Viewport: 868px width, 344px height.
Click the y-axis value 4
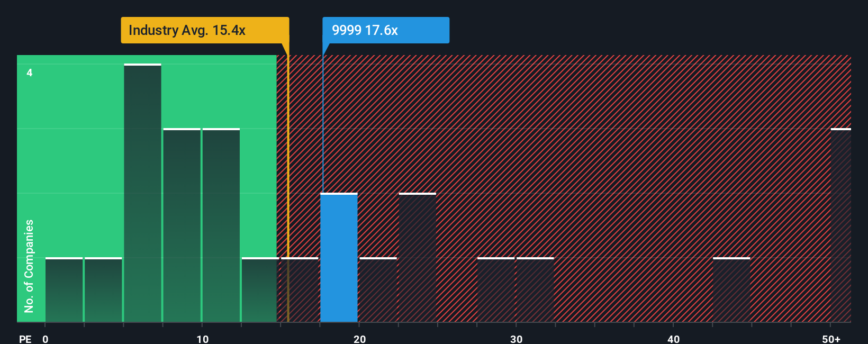coord(30,73)
